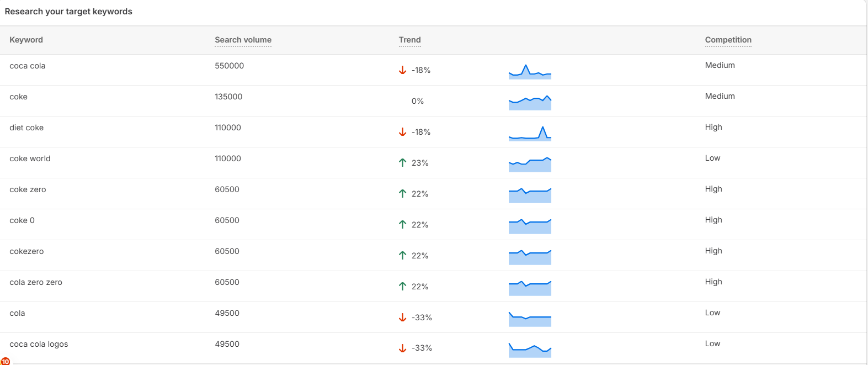The height and width of the screenshot is (365, 868).
Task: Select the keyword 'coca cola'
Action: pos(28,66)
